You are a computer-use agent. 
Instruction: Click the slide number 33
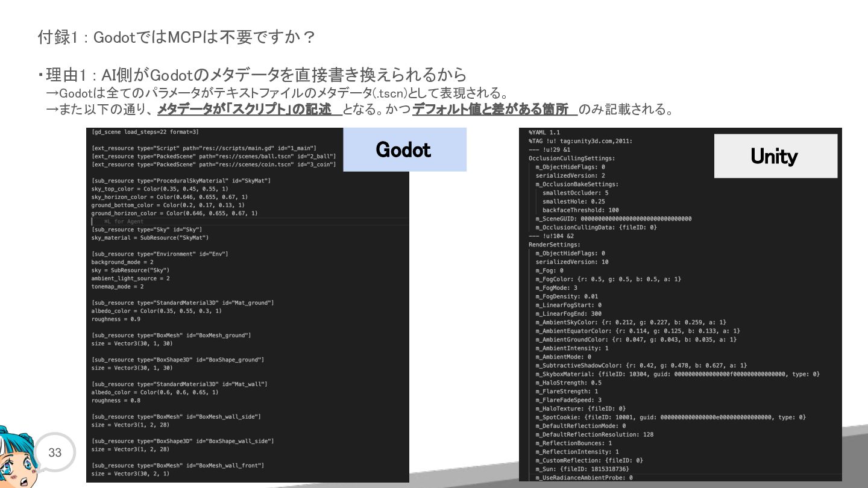tap(55, 452)
